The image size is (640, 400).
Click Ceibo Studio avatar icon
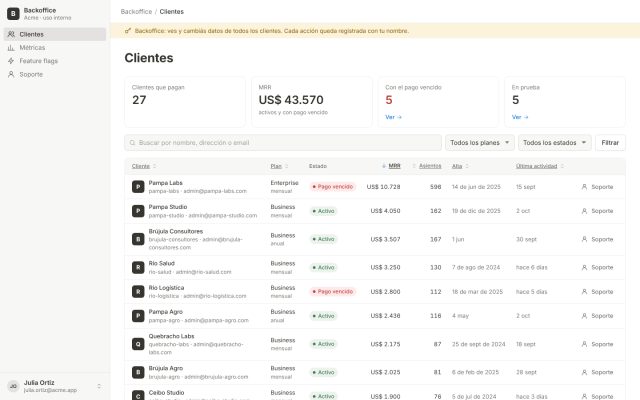138,396
